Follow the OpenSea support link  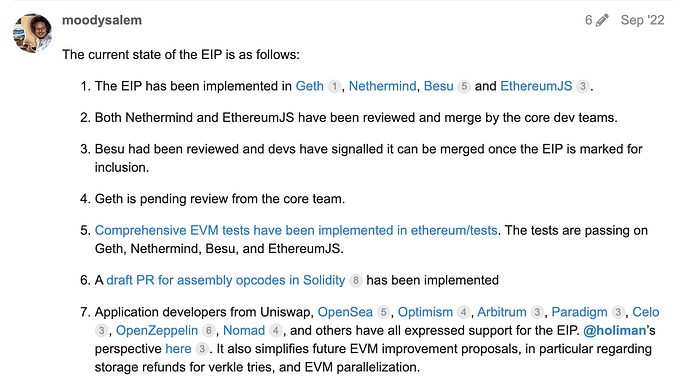point(345,312)
